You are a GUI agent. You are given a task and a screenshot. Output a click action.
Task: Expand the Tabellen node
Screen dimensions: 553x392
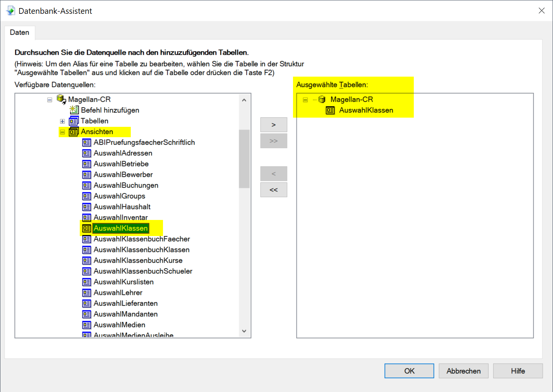(x=62, y=121)
